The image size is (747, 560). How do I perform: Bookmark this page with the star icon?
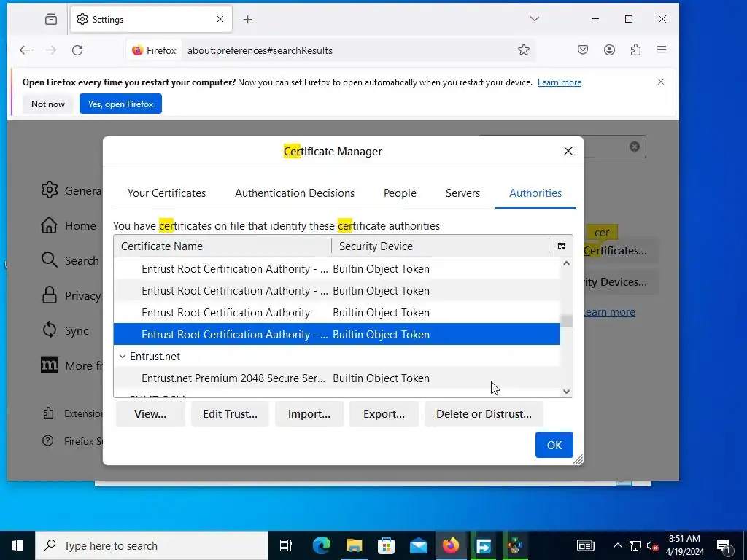524,50
